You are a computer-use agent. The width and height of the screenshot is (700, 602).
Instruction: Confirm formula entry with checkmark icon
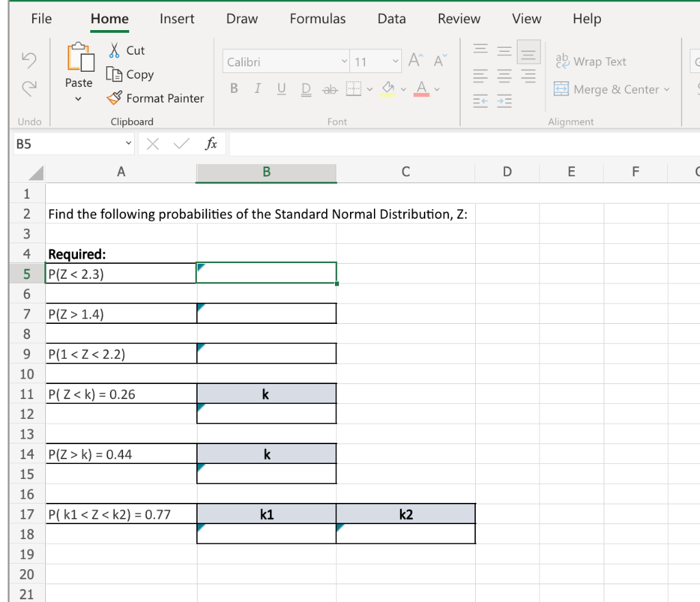pyautogui.click(x=181, y=143)
